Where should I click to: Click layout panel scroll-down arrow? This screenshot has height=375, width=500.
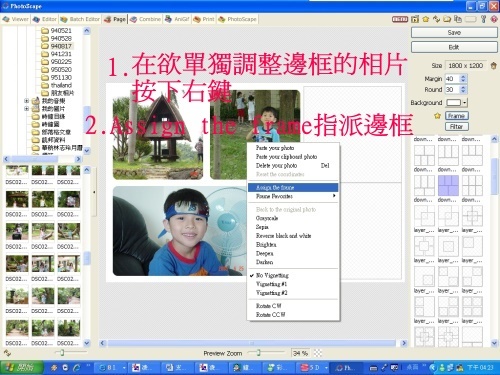click(x=494, y=343)
